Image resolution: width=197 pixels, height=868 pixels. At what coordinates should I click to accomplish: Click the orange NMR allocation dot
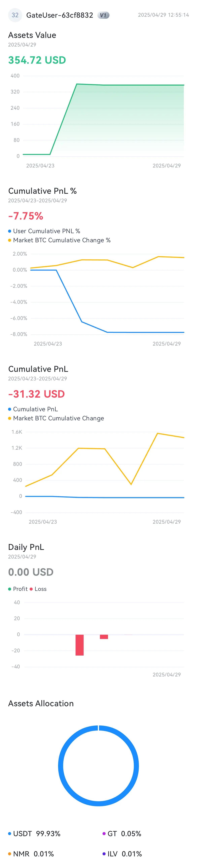pos(10,854)
